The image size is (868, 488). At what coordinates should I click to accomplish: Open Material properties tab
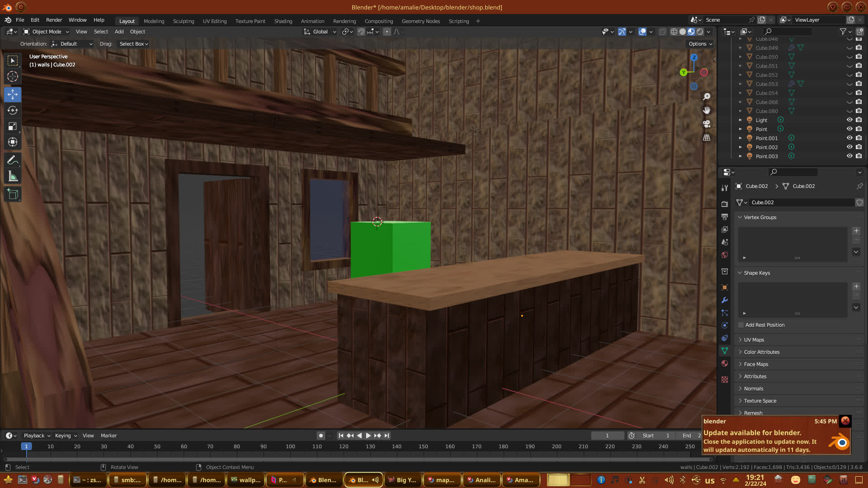725,363
